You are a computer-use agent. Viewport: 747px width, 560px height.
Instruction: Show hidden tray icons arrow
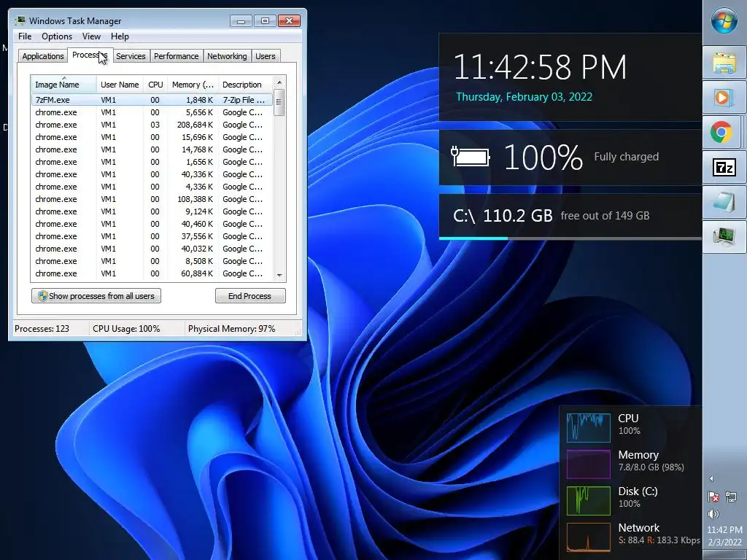tap(711, 478)
